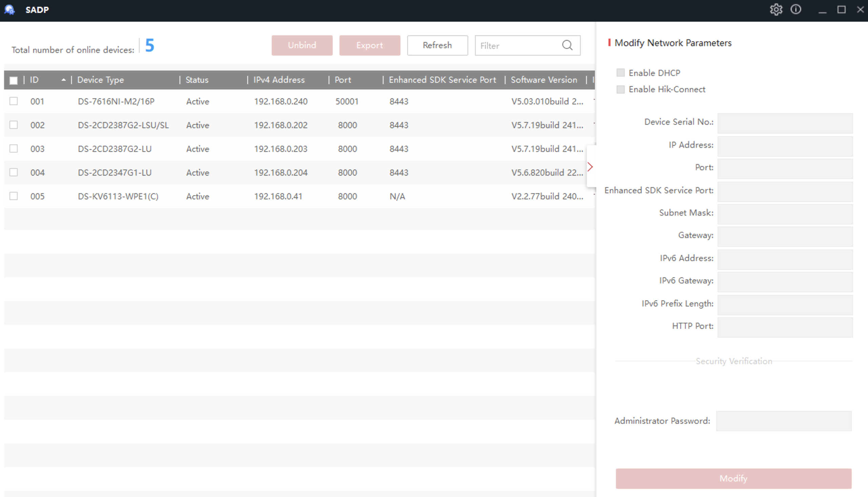The image size is (868, 497).
Task: Click inside the Administrator Password field
Action: (785, 421)
